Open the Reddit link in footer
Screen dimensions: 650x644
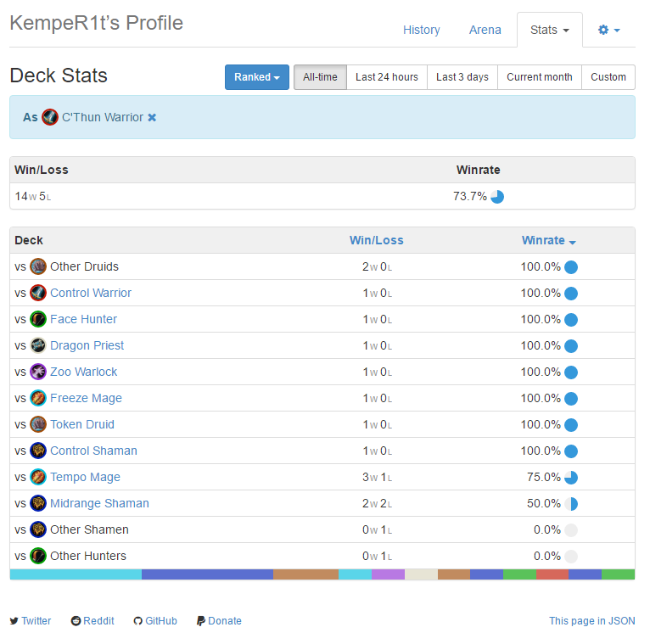(x=92, y=621)
